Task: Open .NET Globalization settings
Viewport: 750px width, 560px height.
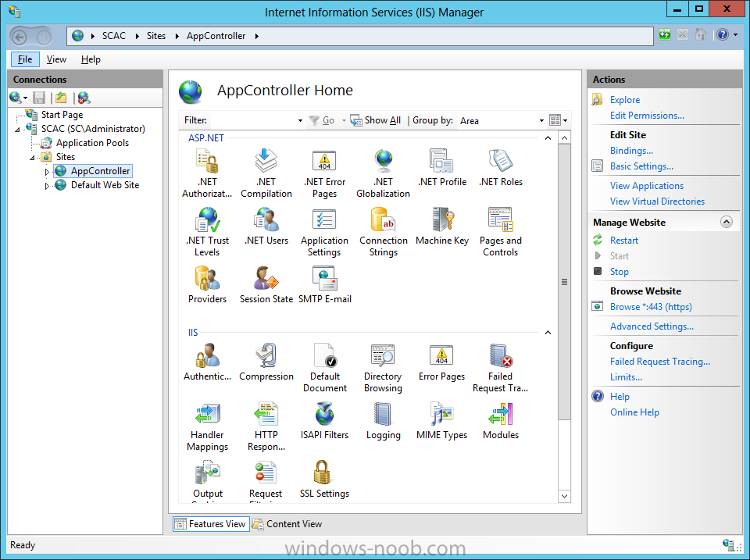Action: [383, 173]
